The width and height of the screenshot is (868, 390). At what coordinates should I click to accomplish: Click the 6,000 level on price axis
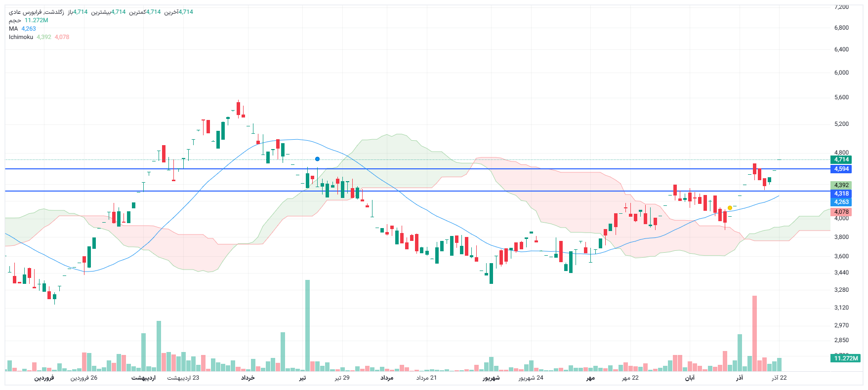coord(841,73)
